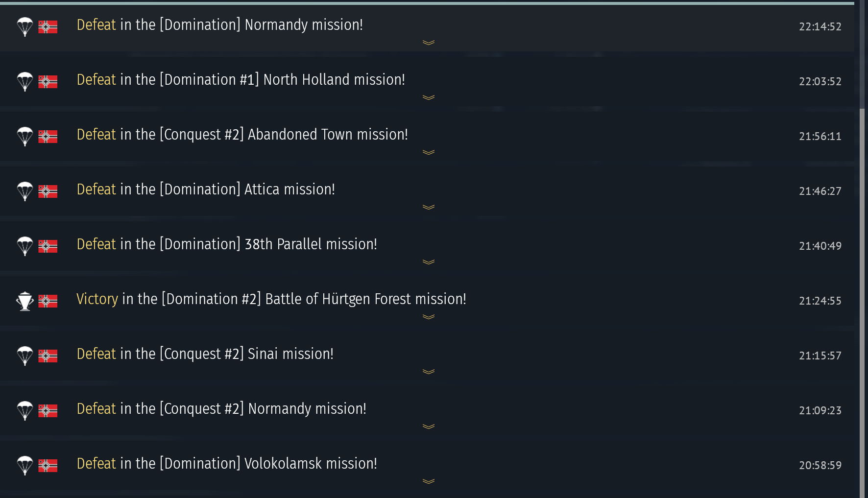
Task: Click the German flag icon beside Attica mission
Action: pos(48,191)
